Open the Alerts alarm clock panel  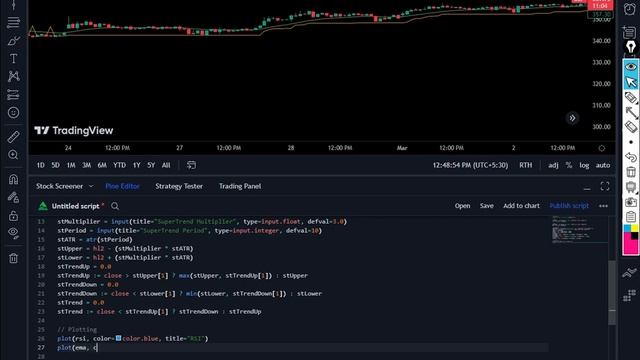pos(630,9)
